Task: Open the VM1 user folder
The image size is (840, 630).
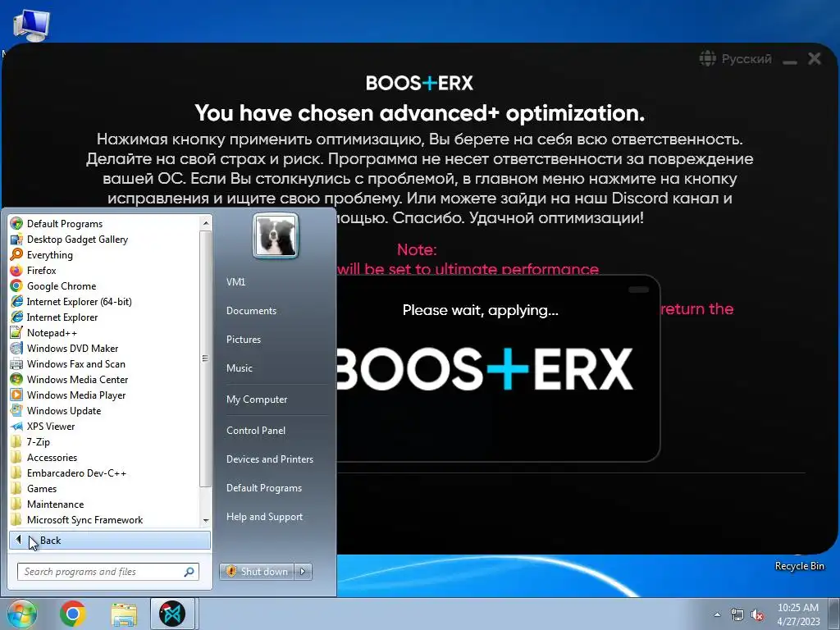Action: pos(235,282)
